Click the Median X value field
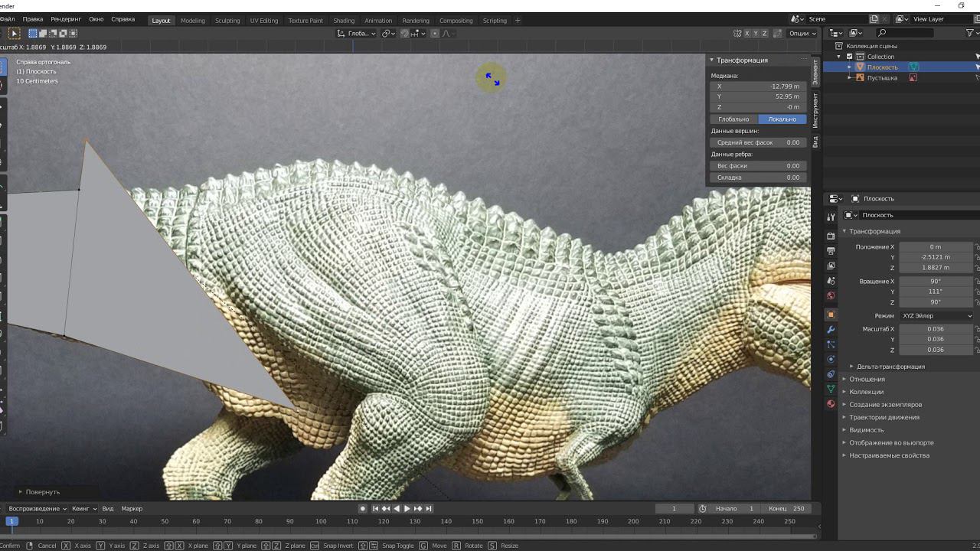980x551 pixels. pyautogui.click(x=758, y=86)
